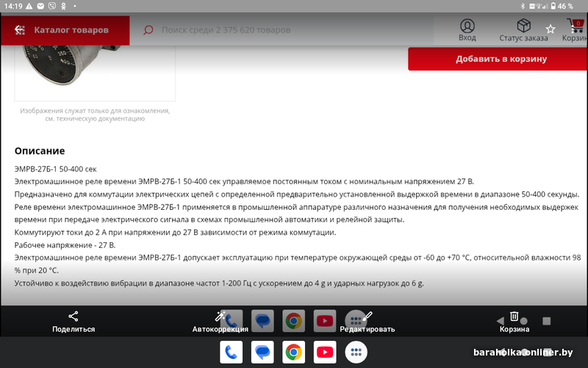588x368 pixels.
Task: Select line starting Устойчиво к воздействию вибрации
Action: [x=219, y=283]
